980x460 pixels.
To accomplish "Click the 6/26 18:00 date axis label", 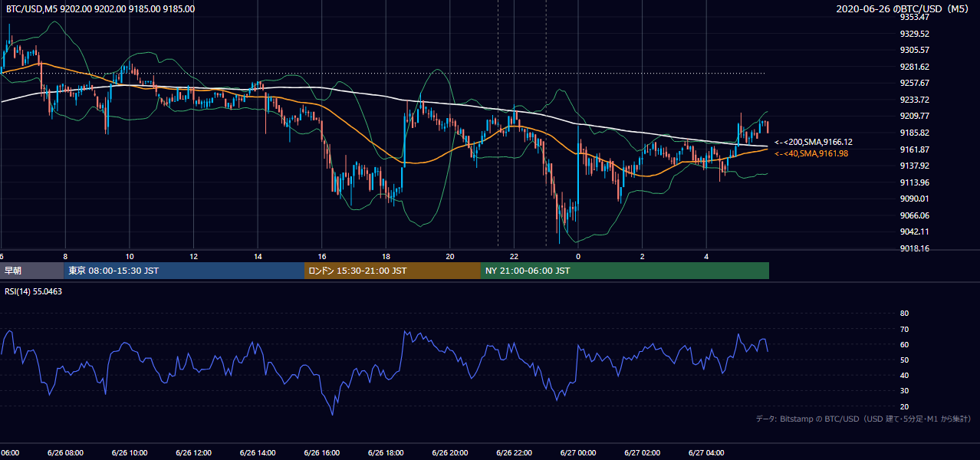I will point(386,453).
